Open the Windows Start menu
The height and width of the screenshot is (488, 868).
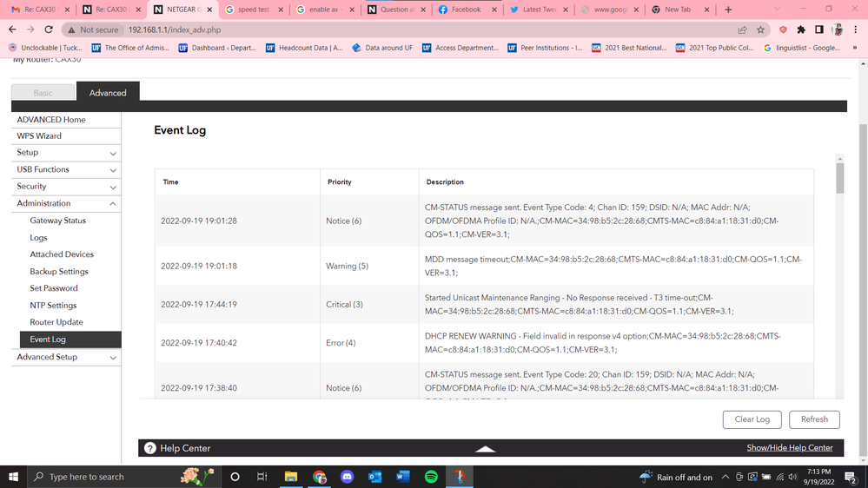pyautogui.click(x=13, y=477)
